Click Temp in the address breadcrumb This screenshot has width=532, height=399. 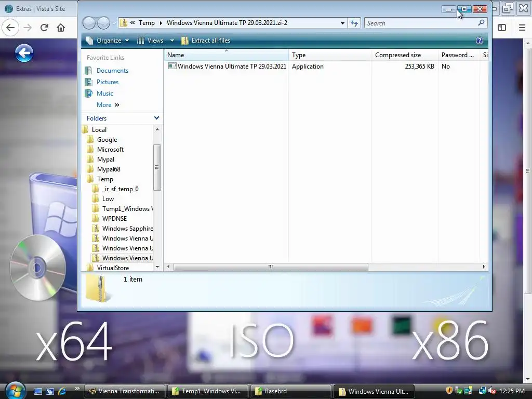point(147,23)
